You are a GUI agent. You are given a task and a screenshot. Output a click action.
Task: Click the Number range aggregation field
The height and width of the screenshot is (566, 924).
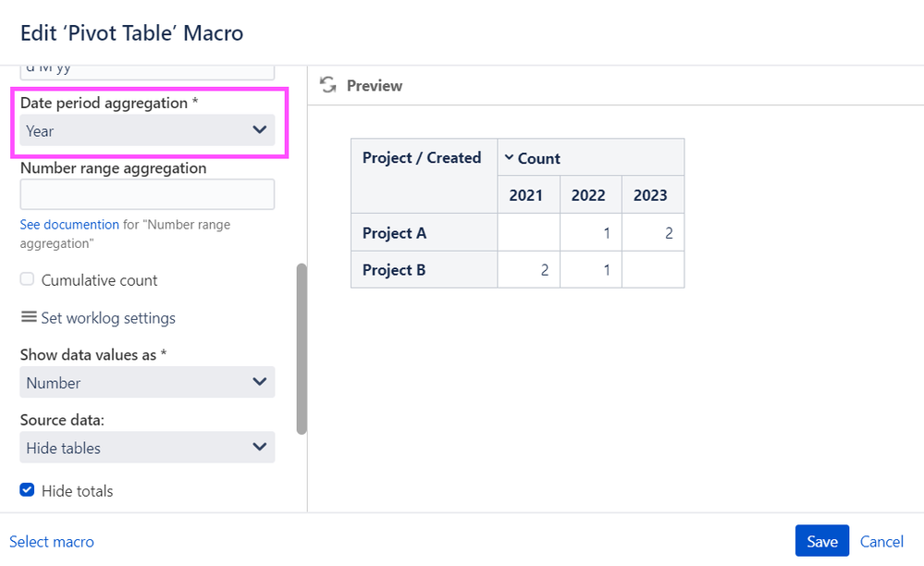pos(148,194)
